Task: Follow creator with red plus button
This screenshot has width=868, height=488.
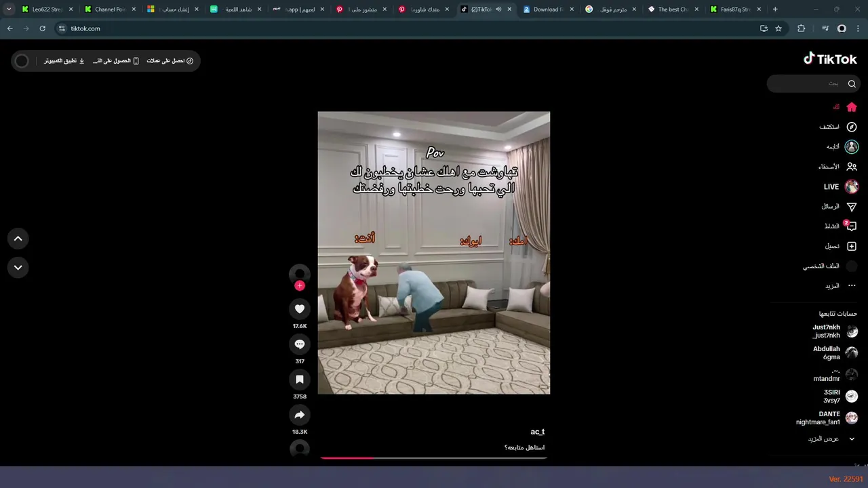Action: (x=300, y=285)
